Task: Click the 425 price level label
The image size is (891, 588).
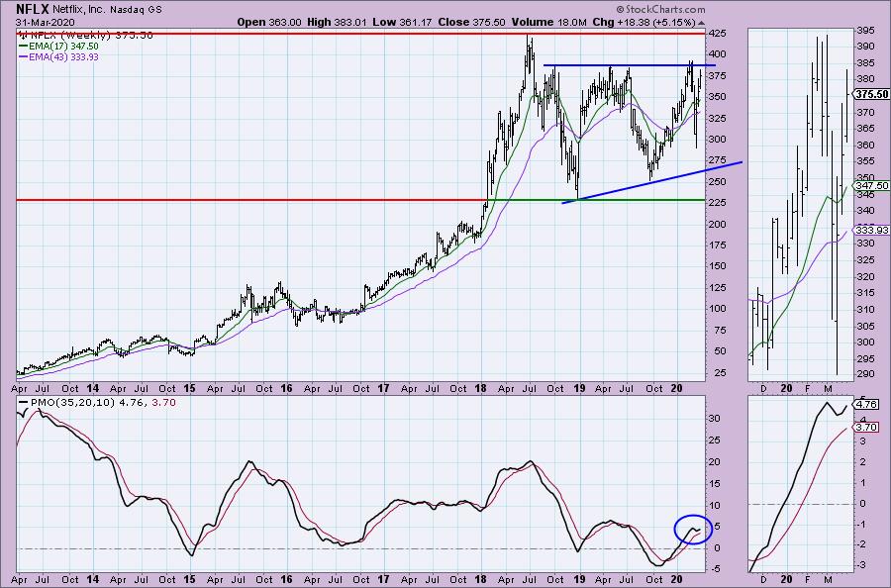Action: [x=717, y=34]
